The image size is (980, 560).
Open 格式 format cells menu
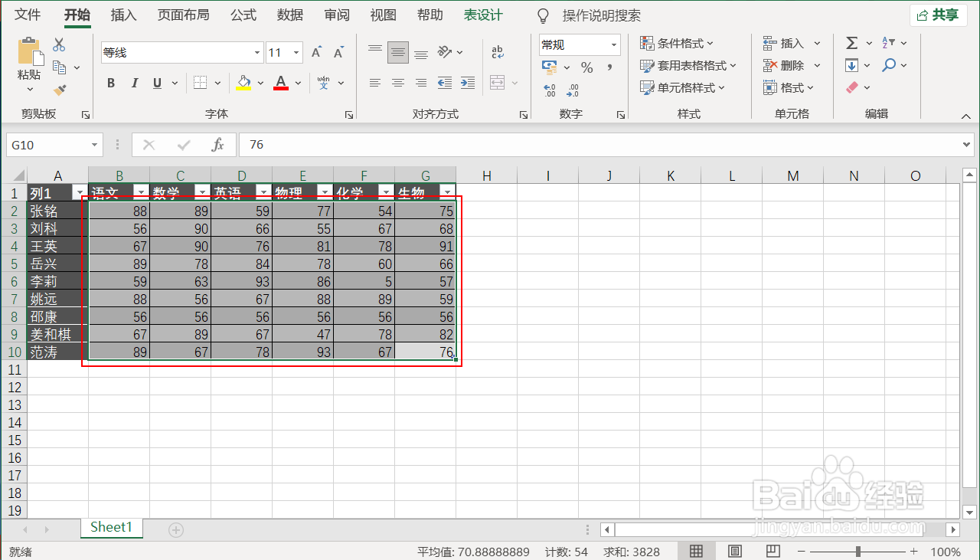point(789,88)
